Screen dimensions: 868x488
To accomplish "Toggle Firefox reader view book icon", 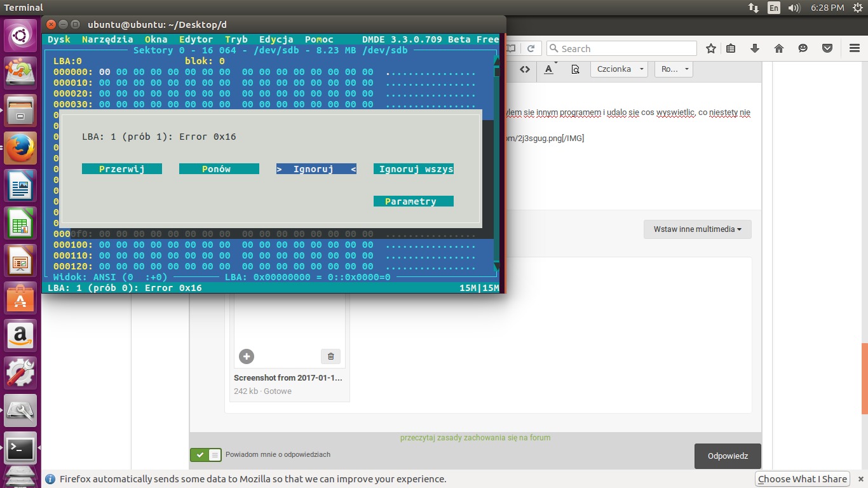I will [x=511, y=48].
